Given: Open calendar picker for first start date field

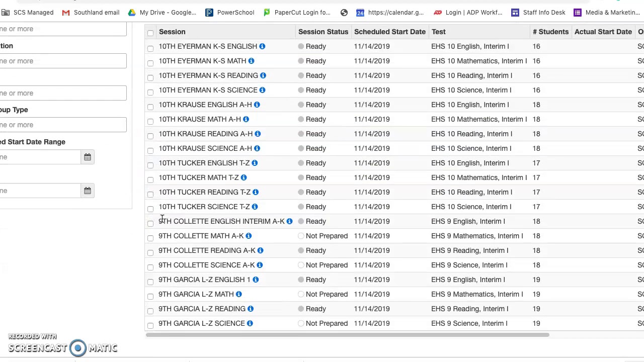Looking at the screenshot, I should pyautogui.click(x=88, y=157).
